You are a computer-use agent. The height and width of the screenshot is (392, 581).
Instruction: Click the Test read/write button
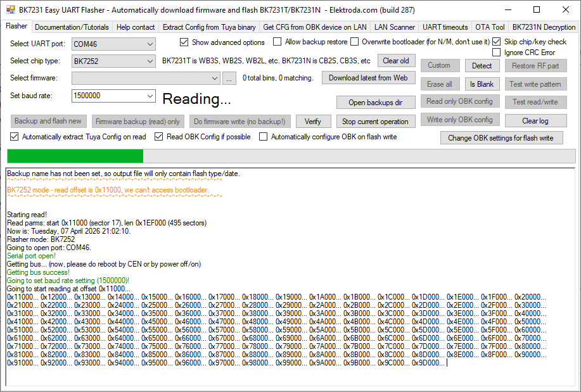[535, 102]
